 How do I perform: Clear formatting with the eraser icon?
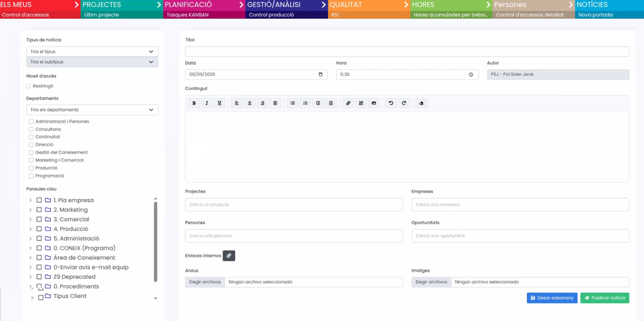click(421, 103)
